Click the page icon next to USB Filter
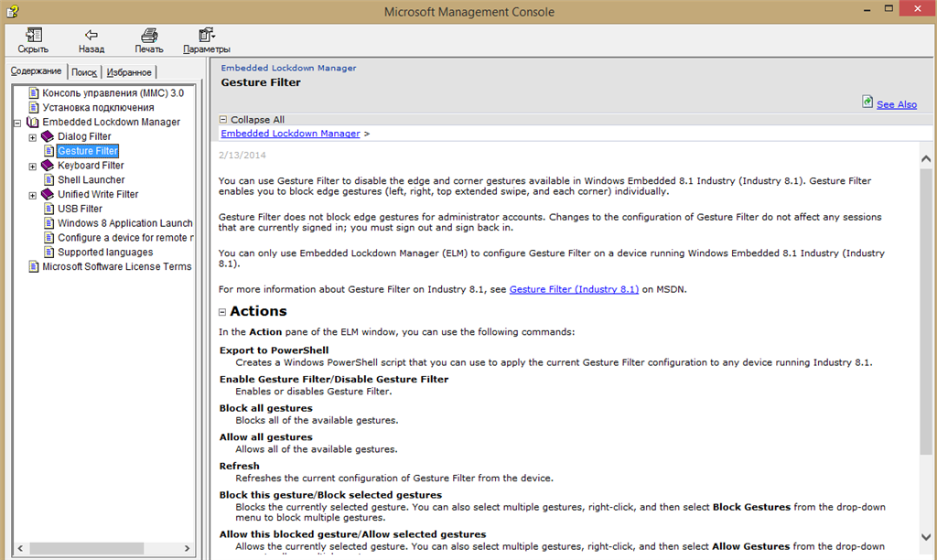Viewport: 937px width, 560px height. [49, 209]
